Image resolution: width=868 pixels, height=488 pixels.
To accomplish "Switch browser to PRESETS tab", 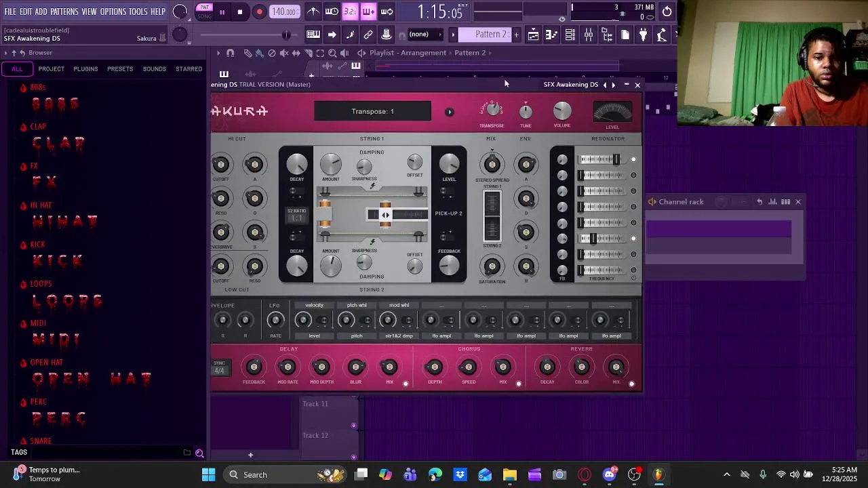I will [x=120, y=69].
